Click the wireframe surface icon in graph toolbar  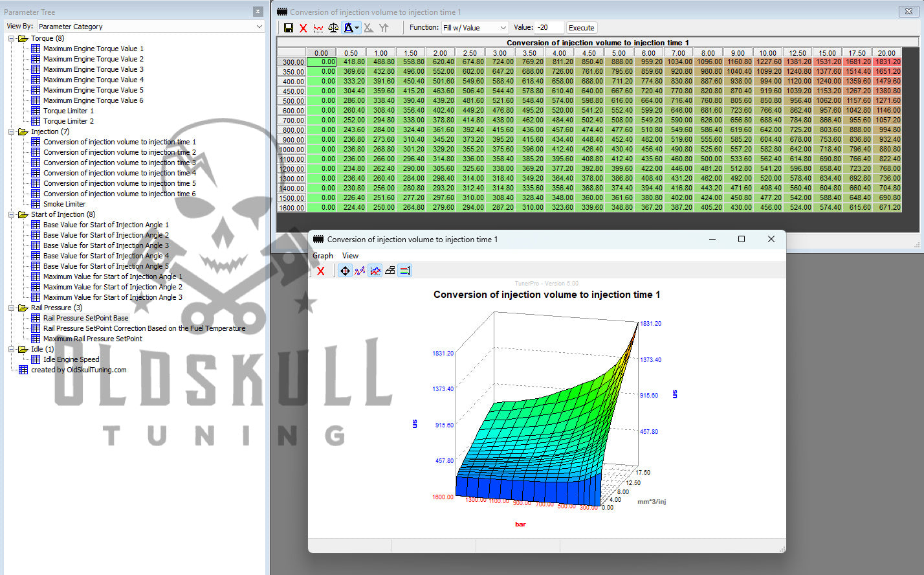(390, 271)
